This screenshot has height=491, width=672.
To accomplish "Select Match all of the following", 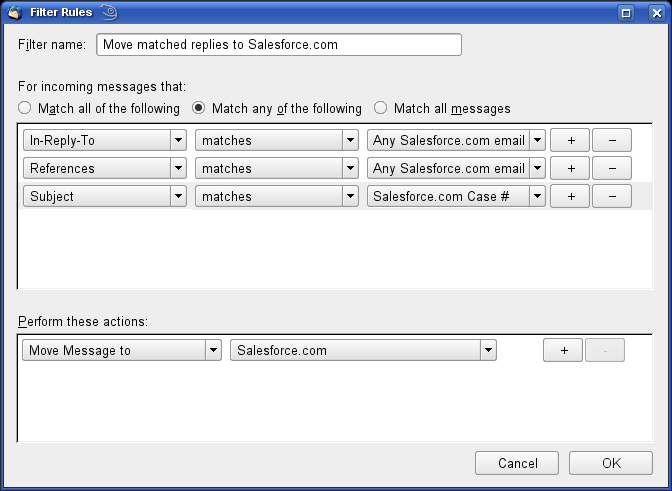I will [99, 108].
